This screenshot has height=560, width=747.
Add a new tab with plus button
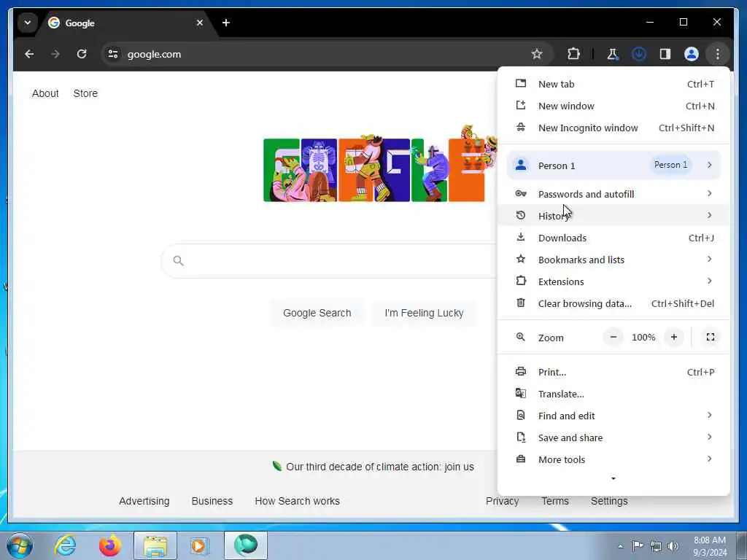pyautogui.click(x=226, y=23)
